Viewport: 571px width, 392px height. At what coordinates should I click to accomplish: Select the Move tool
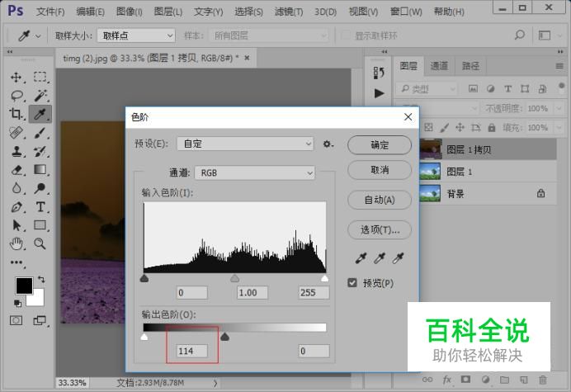[16, 77]
